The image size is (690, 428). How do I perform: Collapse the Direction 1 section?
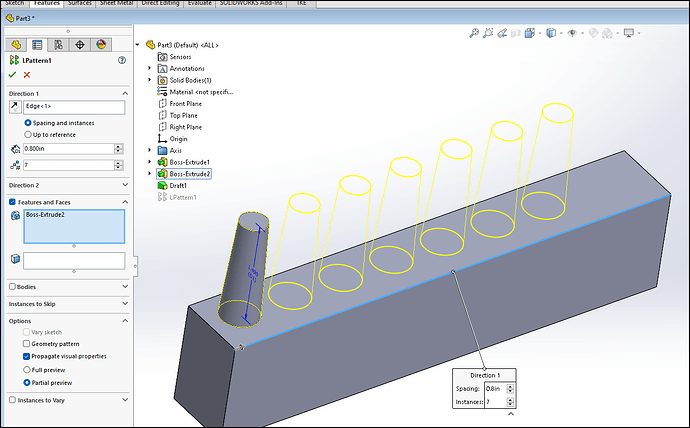pyautogui.click(x=125, y=93)
